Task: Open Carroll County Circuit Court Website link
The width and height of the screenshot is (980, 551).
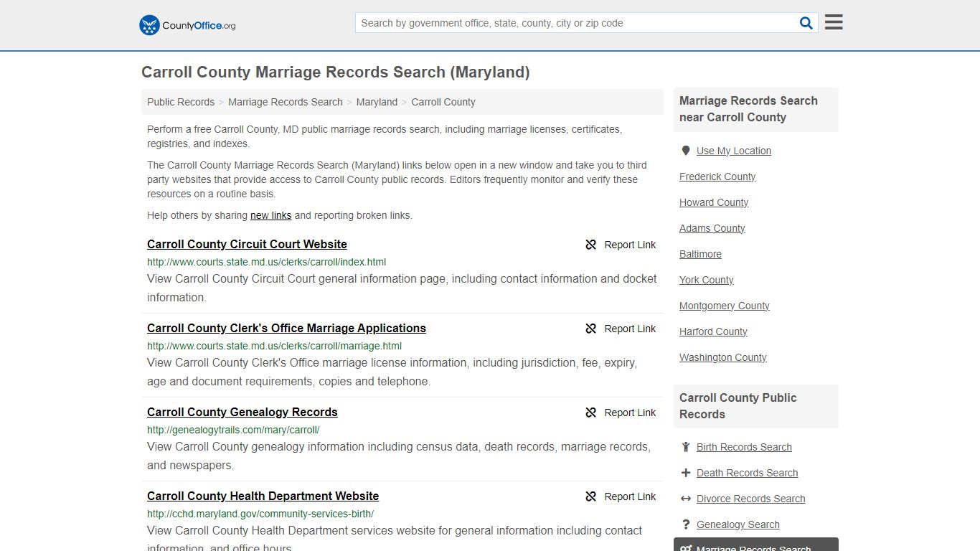Action: coord(247,245)
